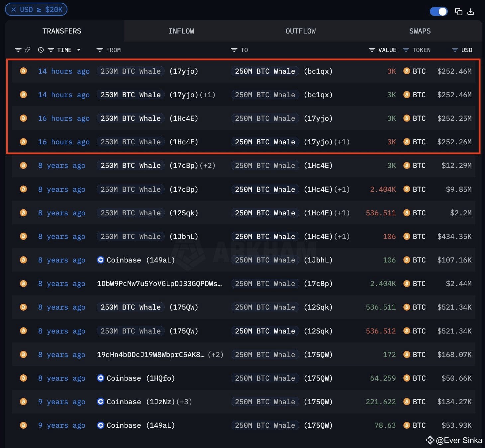This screenshot has height=448, width=485.
Task: Click the 250M BTC Whale tag in the first row
Action: [x=130, y=71]
